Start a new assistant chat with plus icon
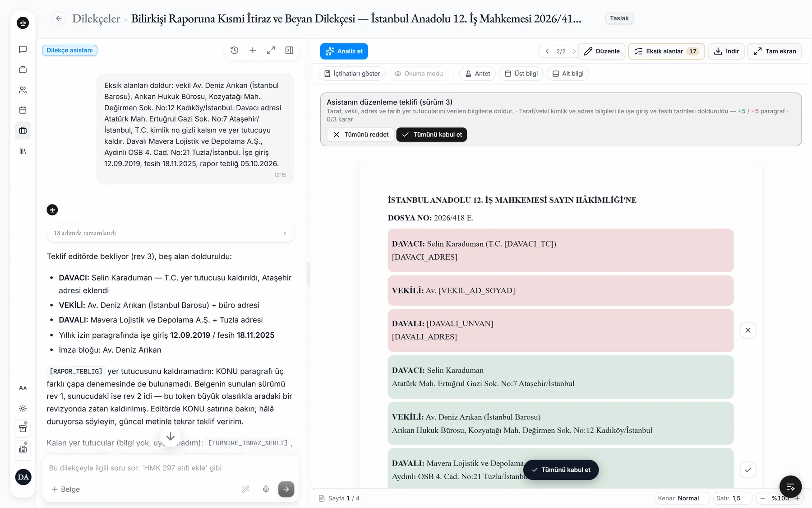 pos(253,51)
